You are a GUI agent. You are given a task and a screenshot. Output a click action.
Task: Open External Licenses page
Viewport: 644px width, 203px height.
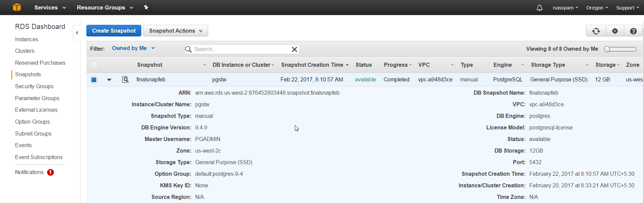36,110
